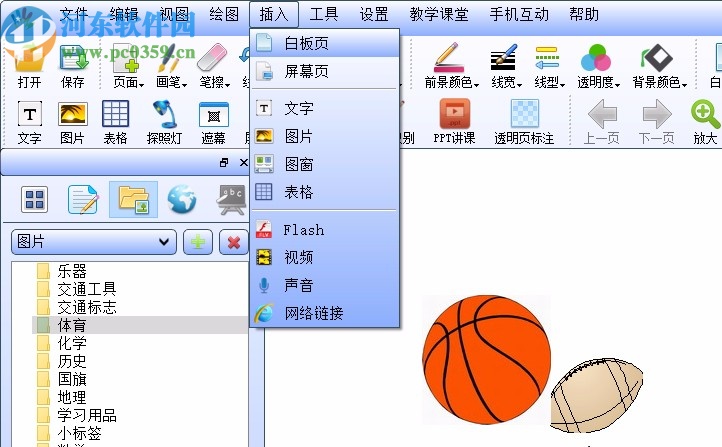The height and width of the screenshot is (447, 722).
Task: Click the green plus add resource button
Action: point(198,242)
